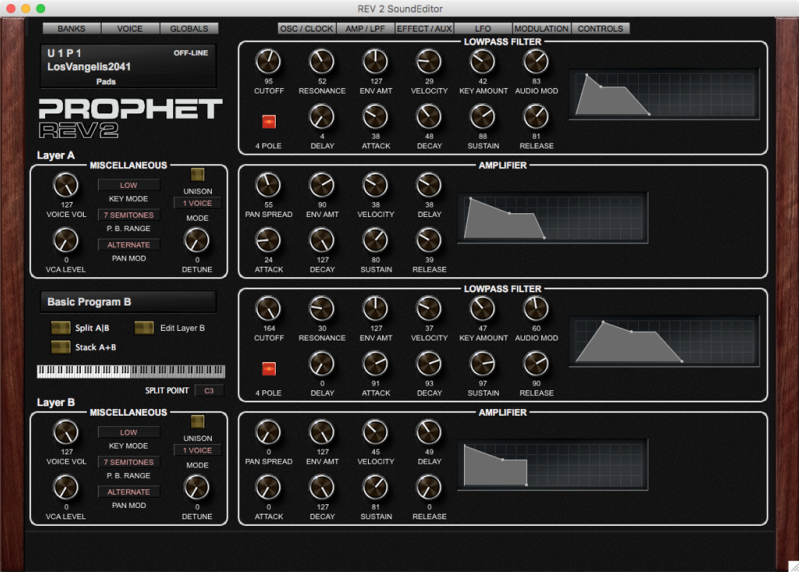Click Layer A Voice Vol knob
The height and width of the screenshot is (572, 800).
click(65, 185)
